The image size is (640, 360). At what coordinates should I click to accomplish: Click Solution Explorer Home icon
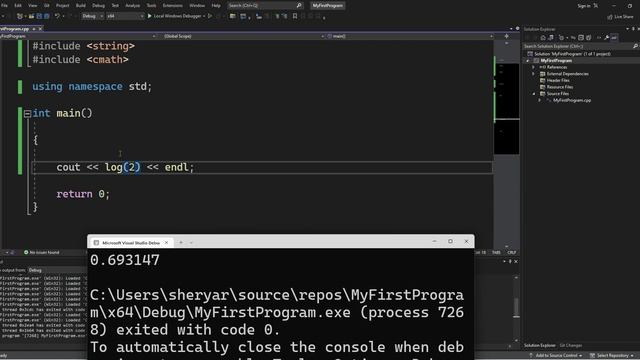pos(543,38)
